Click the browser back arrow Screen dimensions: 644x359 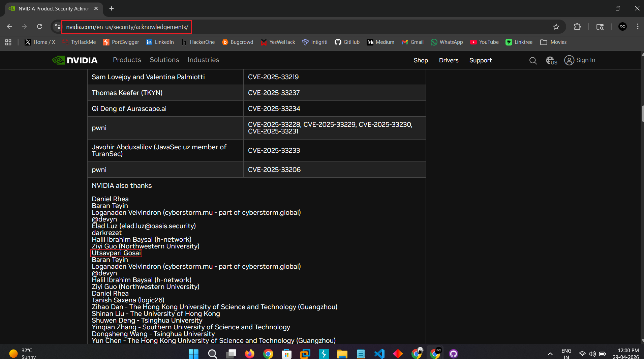tap(9, 27)
